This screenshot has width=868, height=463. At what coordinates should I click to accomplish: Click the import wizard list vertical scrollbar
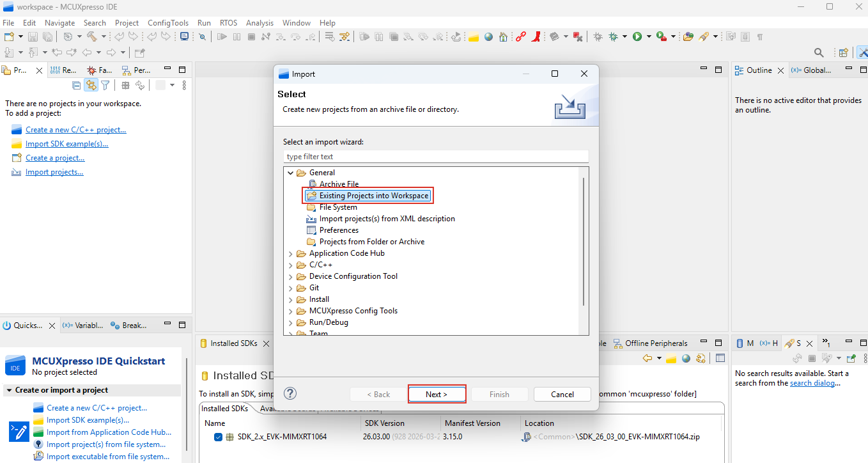click(584, 243)
